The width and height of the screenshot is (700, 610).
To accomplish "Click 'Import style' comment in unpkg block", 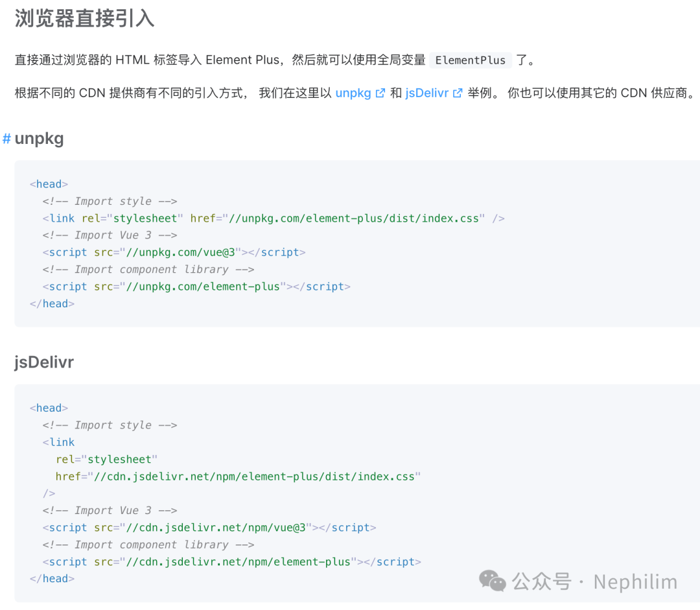I will tap(110, 202).
